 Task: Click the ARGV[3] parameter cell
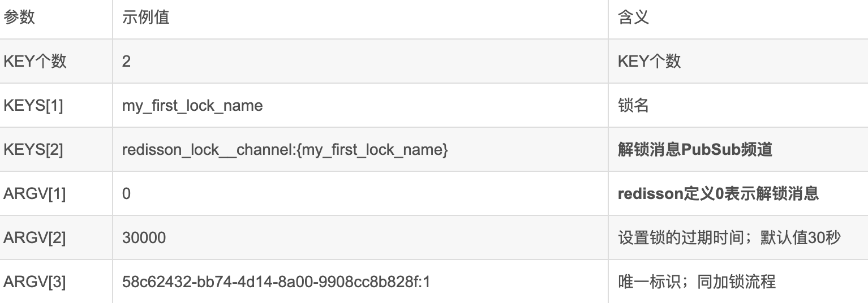click(x=35, y=282)
